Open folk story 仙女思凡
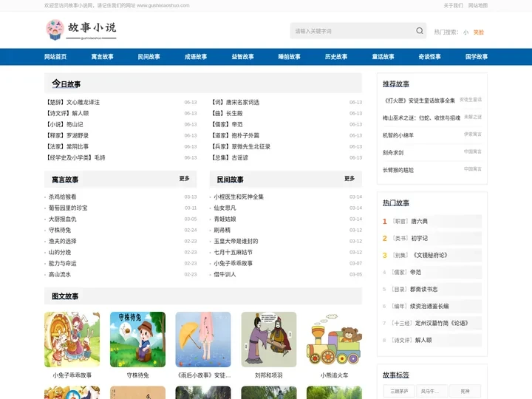The image size is (532, 399). [x=225, y=208]
